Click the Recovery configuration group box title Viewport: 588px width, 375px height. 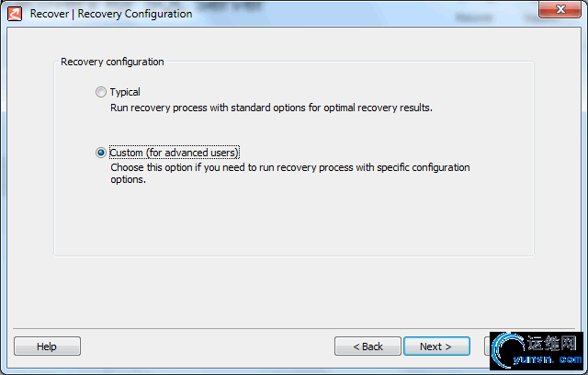click(112, 62)
